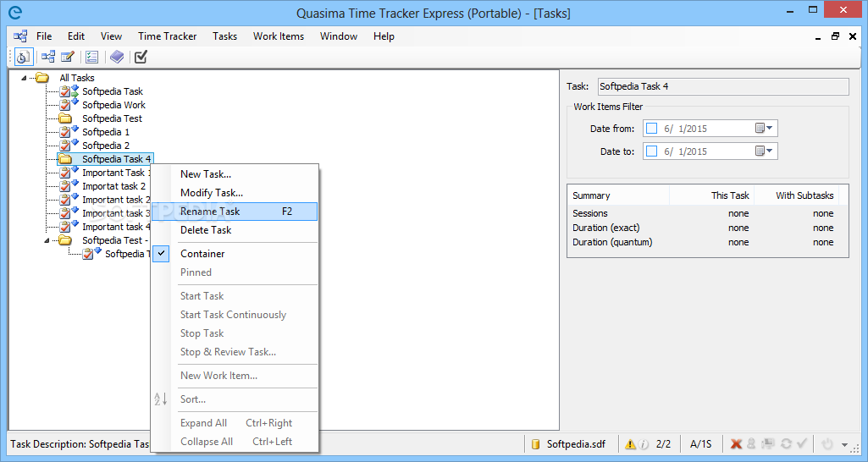868x462 pixels.
Task: Select Rename Task in context menu
Action: pos(235,212)
